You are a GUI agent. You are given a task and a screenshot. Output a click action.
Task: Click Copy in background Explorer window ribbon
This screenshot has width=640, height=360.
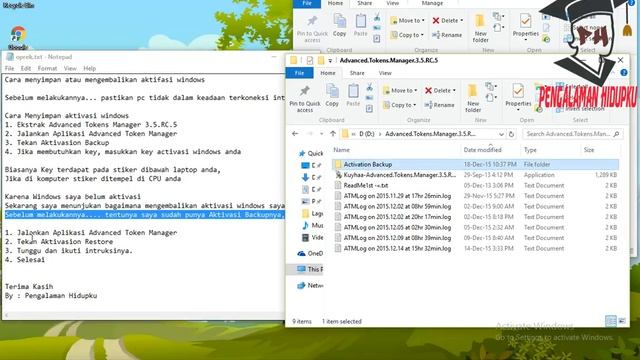click(340, 25)
